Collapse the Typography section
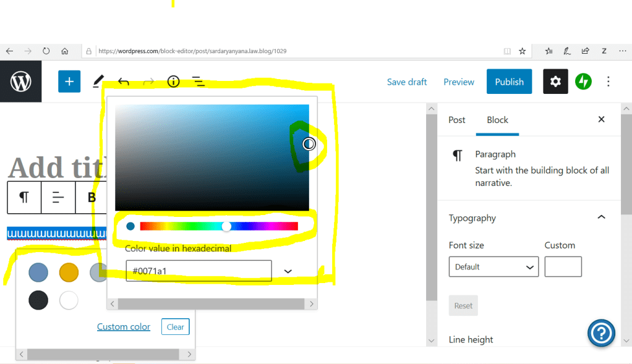Screen dimensions: 632x364 (x=600, y=218)
